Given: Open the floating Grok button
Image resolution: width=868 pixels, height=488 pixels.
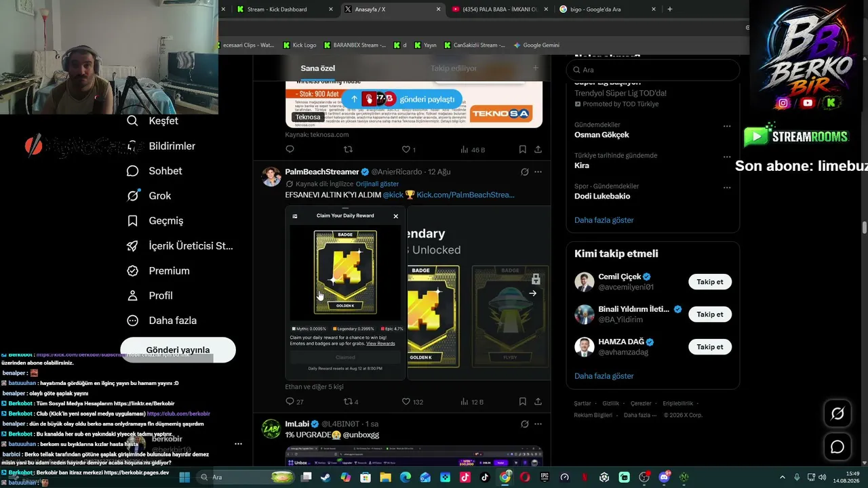Looking at the screenshot, I should coord(837,413).
